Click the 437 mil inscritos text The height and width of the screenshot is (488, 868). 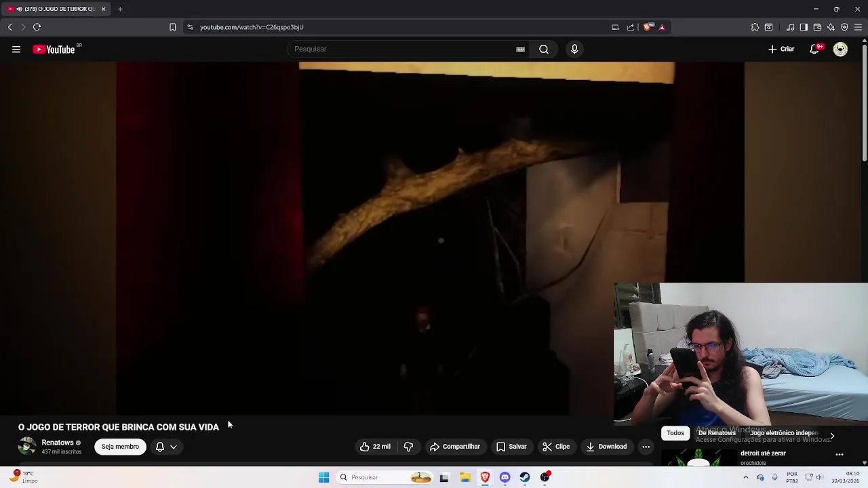[x=62, y=452]
